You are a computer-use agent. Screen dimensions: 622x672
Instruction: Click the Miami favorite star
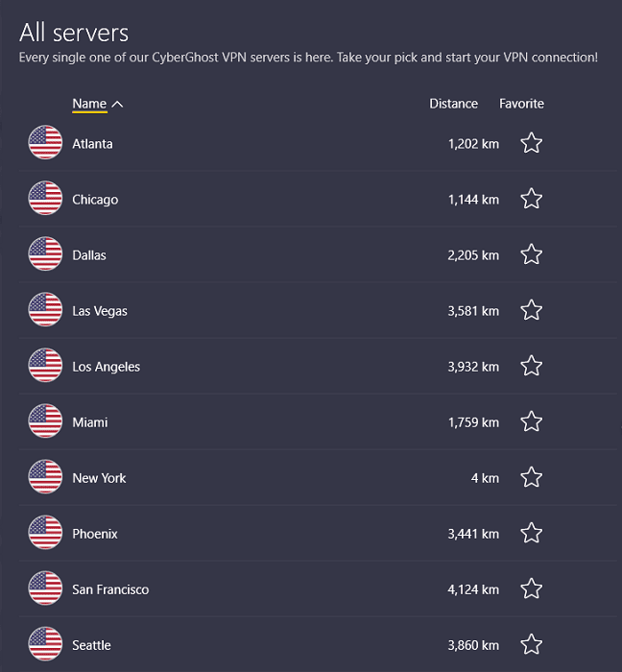[x=531, y=421]
